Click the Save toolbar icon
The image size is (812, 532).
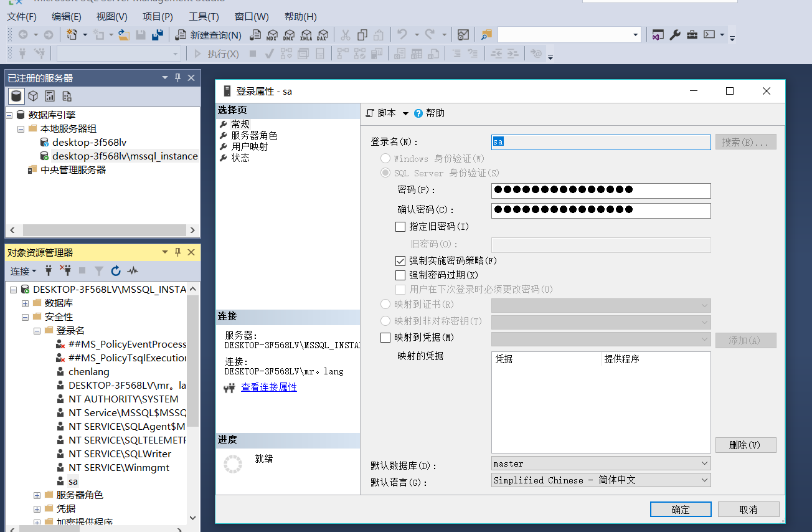(140, 35)
